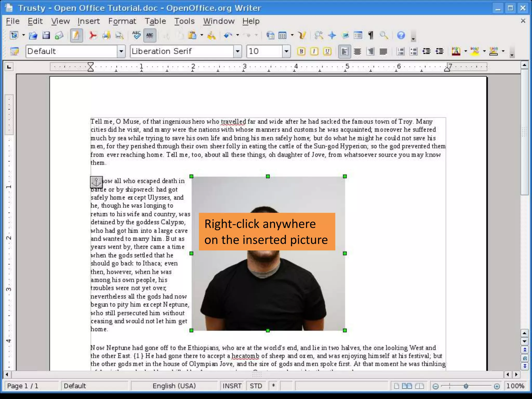Click the Undo arrow icon
532x399 pixels.
tap(228, 35)
